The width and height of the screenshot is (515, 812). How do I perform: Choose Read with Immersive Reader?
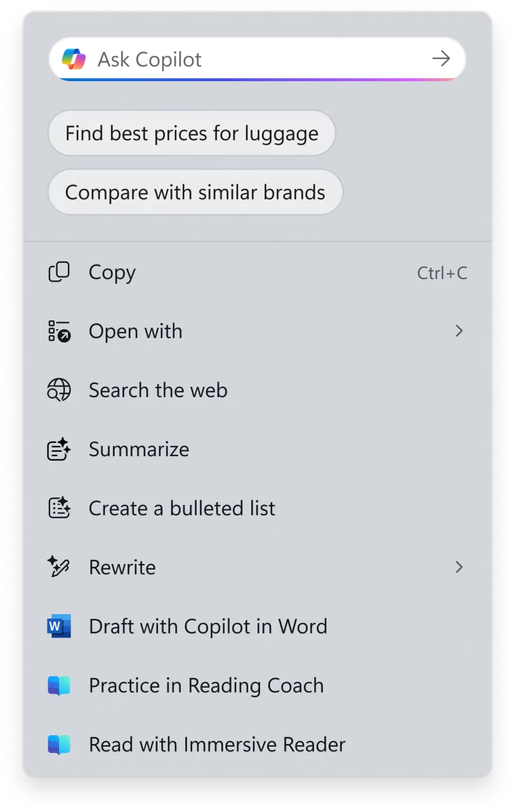(x=257, y=744)
